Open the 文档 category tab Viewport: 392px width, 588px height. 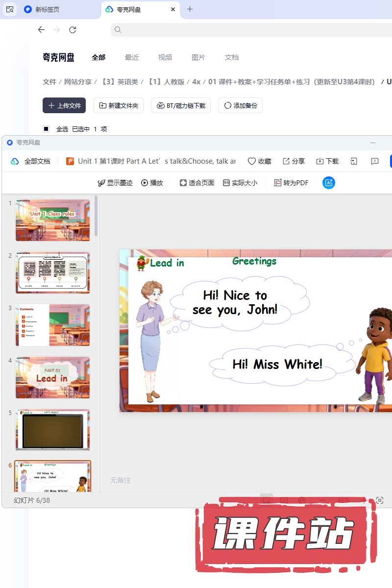coord(232,57)
